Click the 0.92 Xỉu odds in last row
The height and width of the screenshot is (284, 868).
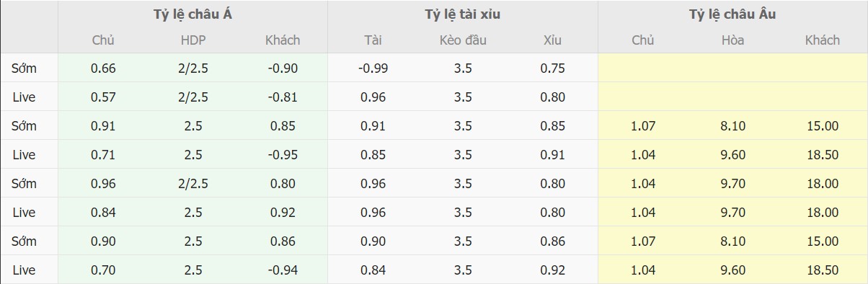pyautogui.click(x=552, y=270)
